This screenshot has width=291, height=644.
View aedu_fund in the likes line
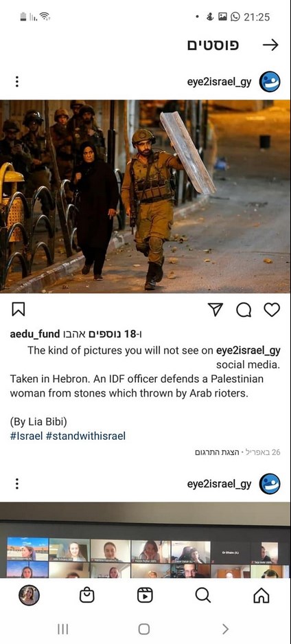click(x=35, y=334)
